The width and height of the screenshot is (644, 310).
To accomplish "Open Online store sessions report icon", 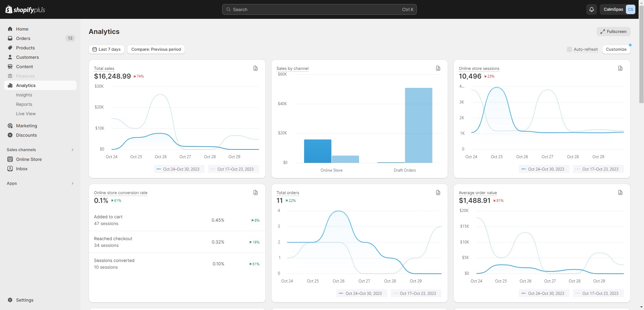I will tap(620, 68).
